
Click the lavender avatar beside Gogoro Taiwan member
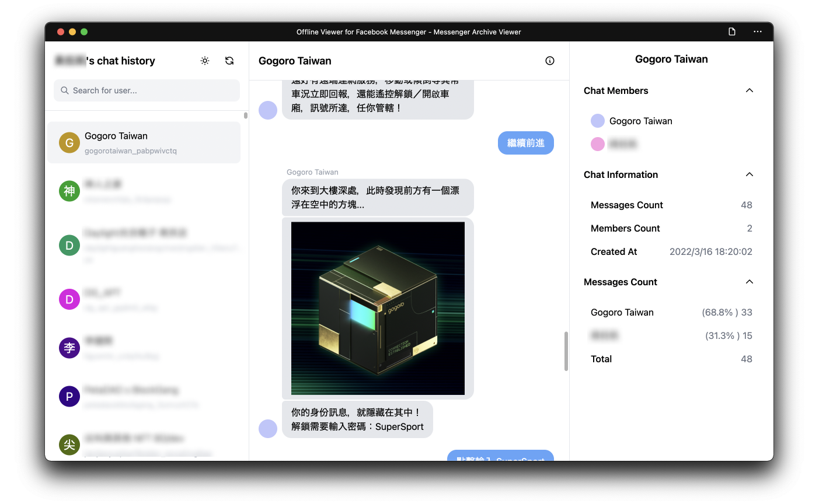pos(598,121)
